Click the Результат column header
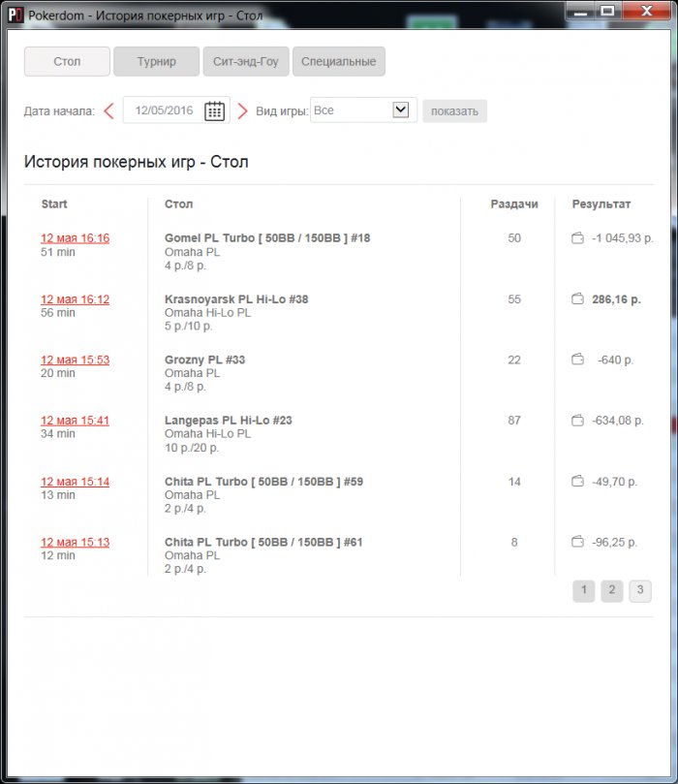The height and width of the screenshot is (784, 678). point(601,204)
